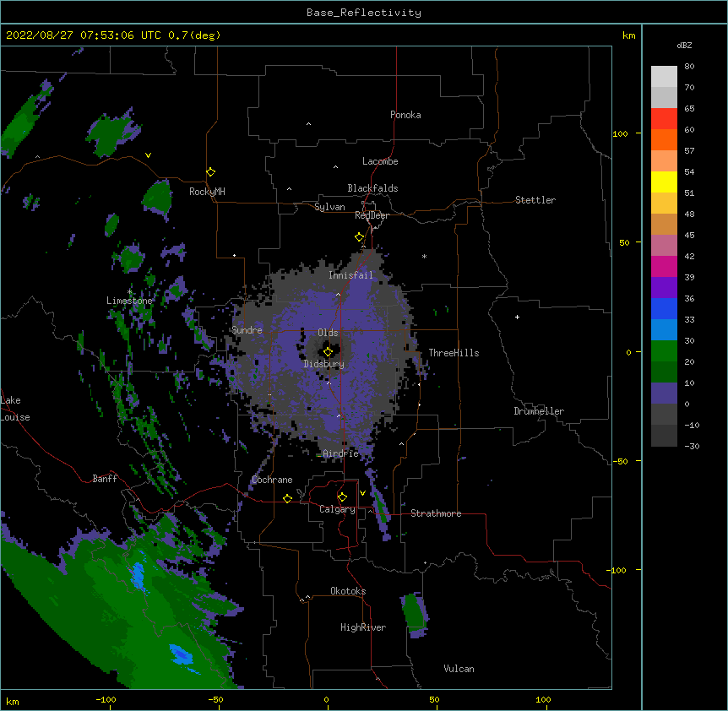Click the HighRiver town label
This screenshot has width=728, height=711.
coord(363,627)
